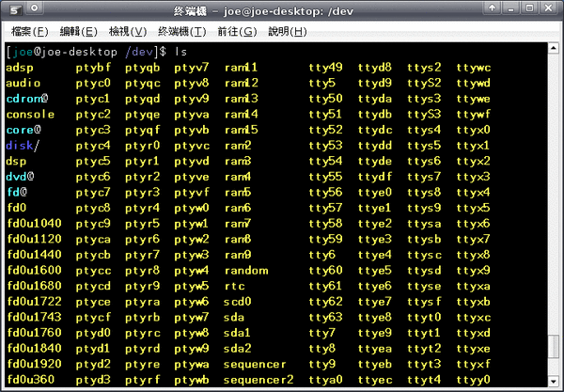Click the tty63 entry

point(325,317)
